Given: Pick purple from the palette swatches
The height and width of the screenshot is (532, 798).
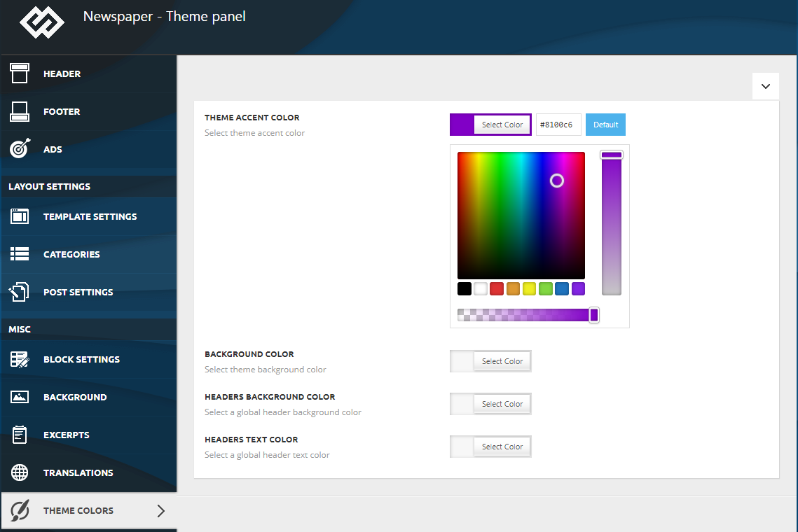Looking at the screenshot, I should (x=578, y=289).
